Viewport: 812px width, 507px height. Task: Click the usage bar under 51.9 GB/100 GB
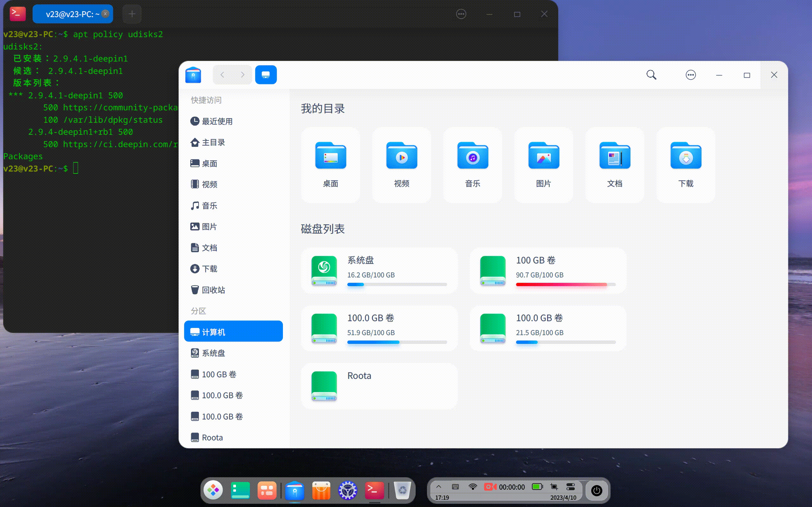coord(397,342)
